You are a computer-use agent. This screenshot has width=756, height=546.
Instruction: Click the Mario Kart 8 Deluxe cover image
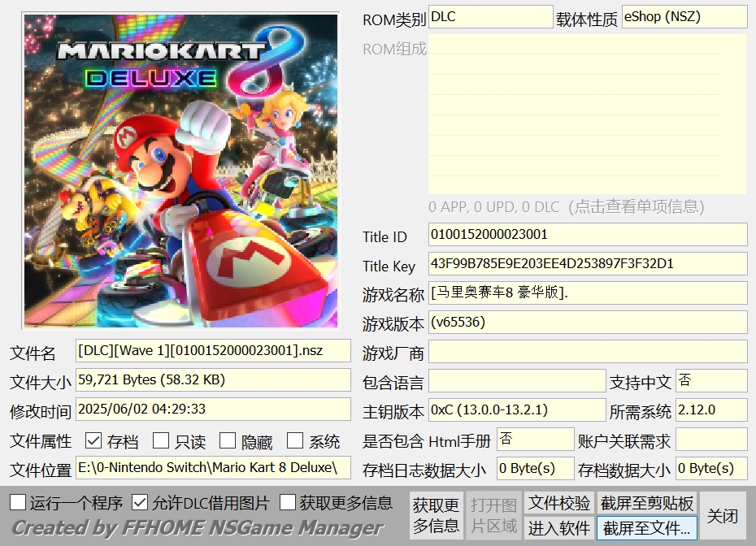[x=180, y=171]
